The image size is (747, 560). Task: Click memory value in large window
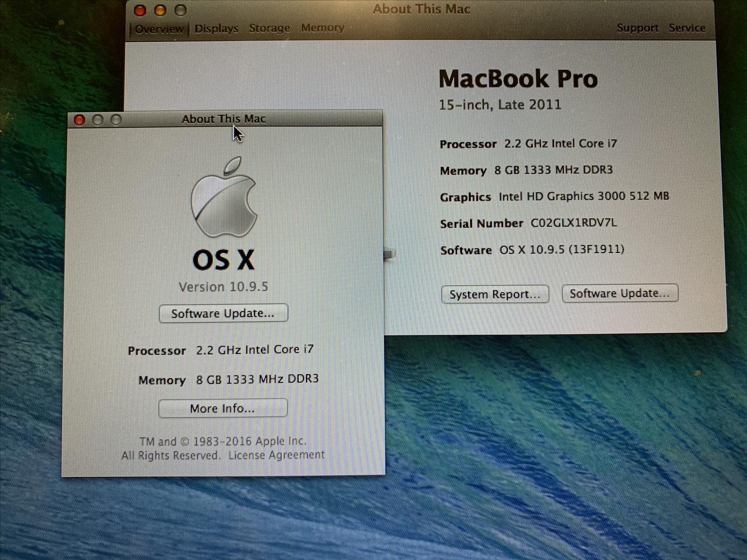[x=554, y=170]
